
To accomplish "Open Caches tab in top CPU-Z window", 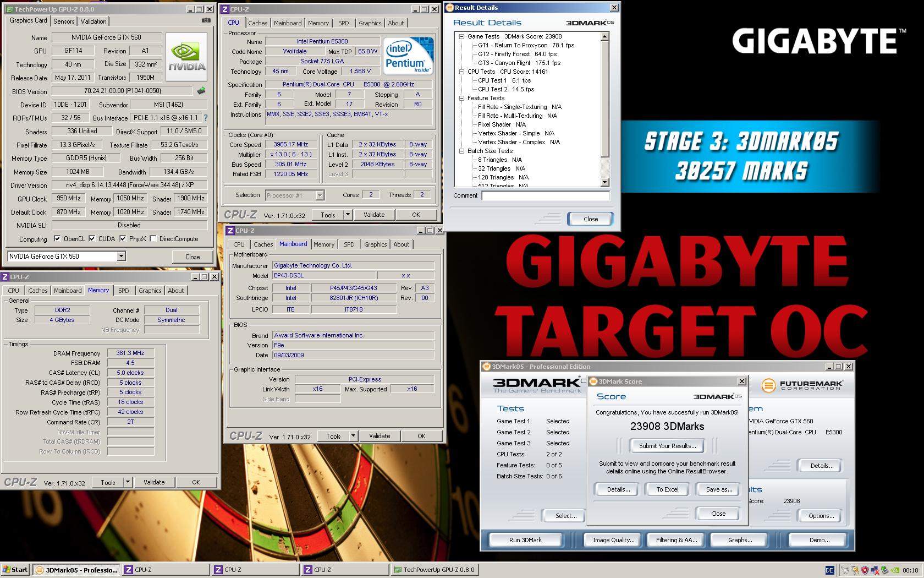I will click(x=257, y=23).
